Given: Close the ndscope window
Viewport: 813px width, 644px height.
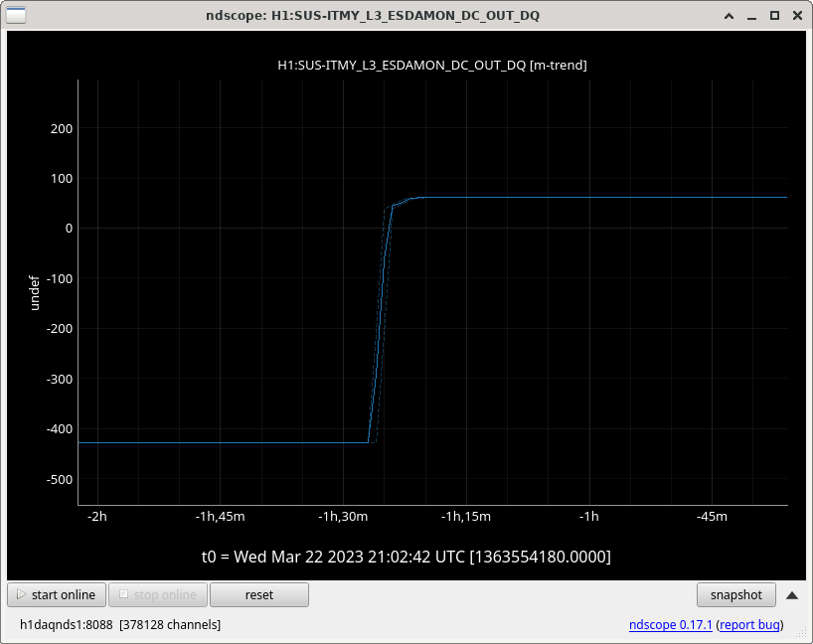Looking at the screenshot, I should point(797,16).
